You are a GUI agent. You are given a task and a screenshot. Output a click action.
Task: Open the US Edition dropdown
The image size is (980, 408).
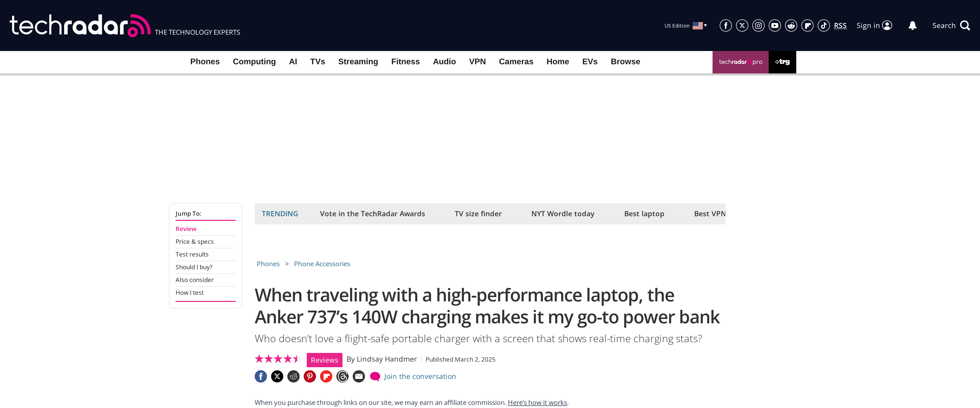(685, 25)
